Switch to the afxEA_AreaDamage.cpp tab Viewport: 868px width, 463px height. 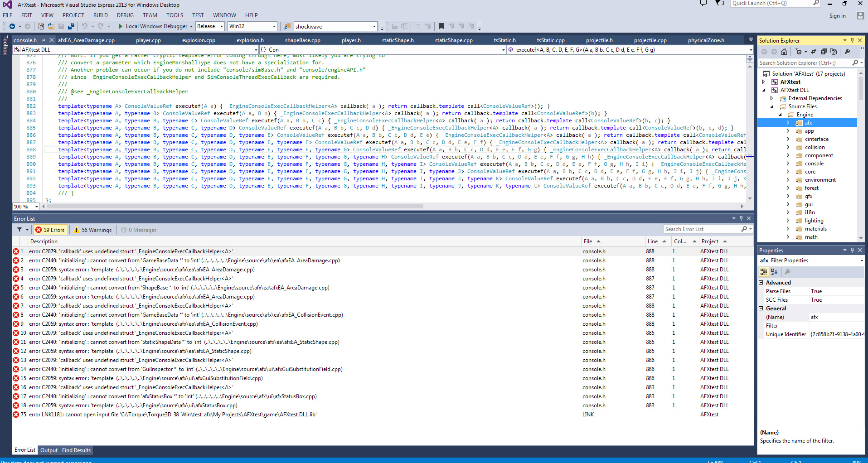86,40
